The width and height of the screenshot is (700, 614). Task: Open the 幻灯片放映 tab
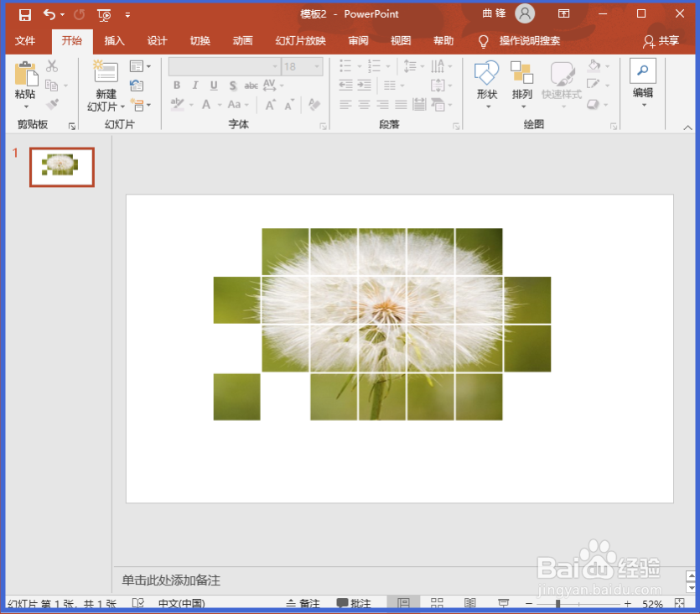pos(300,41)
